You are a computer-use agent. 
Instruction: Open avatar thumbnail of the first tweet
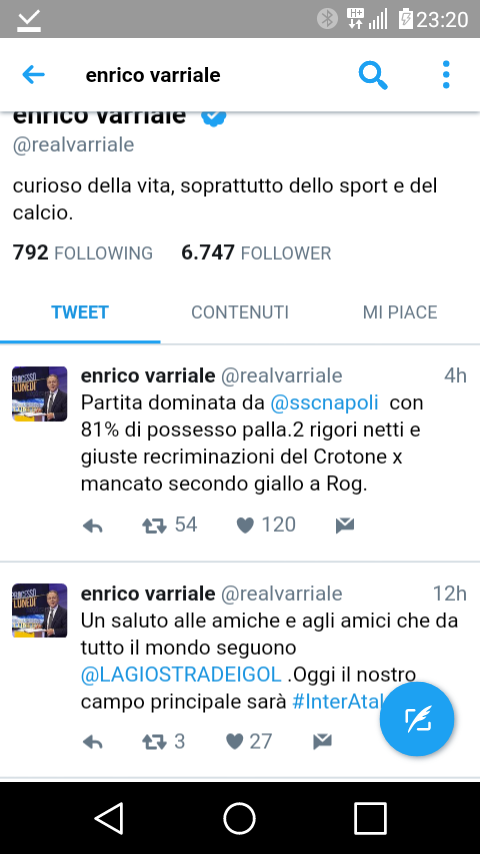(x=40, y=394)
